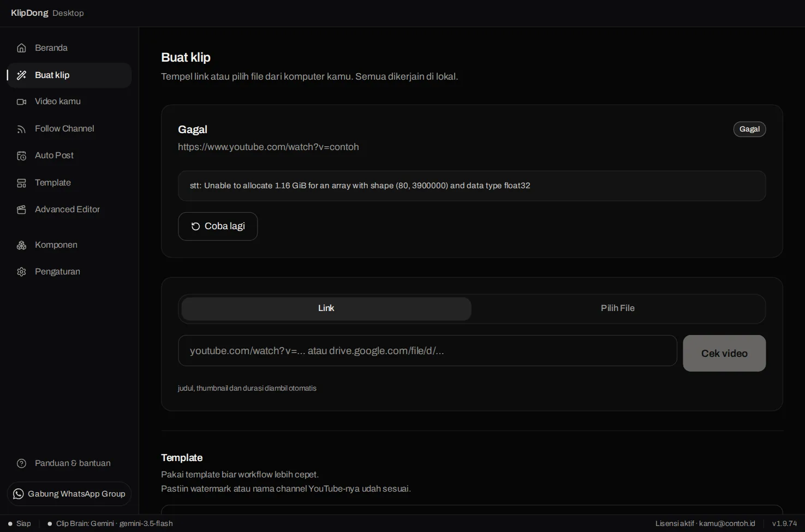805x532 pixels.
Task: Retry with the Coba lagi button
Action: tap(218, 226)
